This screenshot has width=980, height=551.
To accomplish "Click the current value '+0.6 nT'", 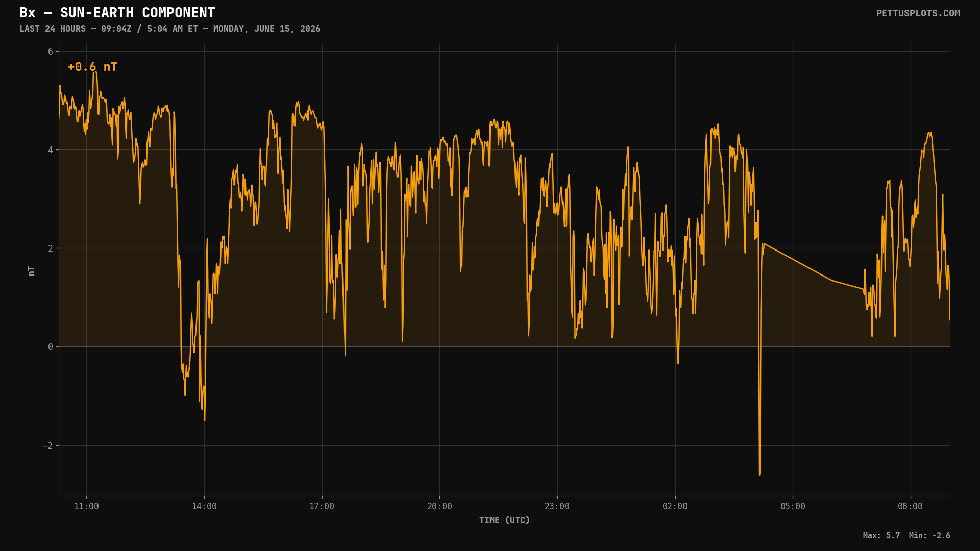I will coord(92,67).
